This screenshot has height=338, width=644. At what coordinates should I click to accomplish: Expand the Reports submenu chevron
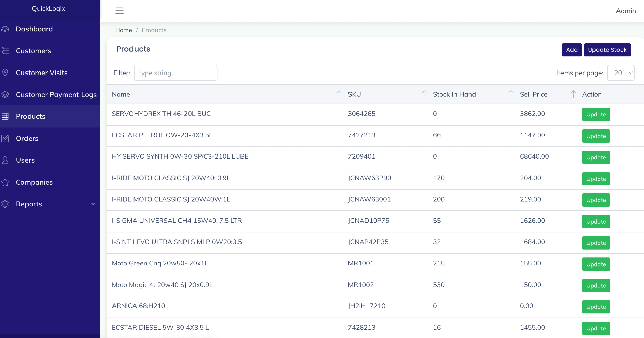(x=93, y=204)
